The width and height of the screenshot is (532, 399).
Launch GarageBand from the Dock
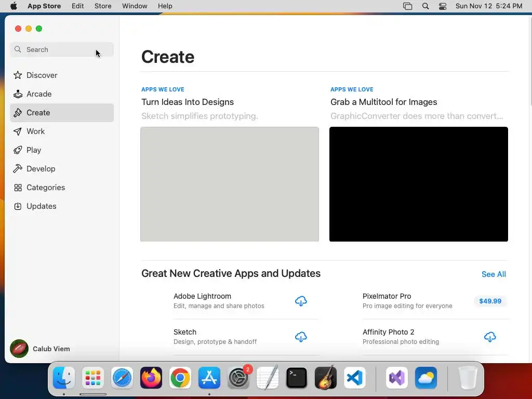[x=326, y=378]
